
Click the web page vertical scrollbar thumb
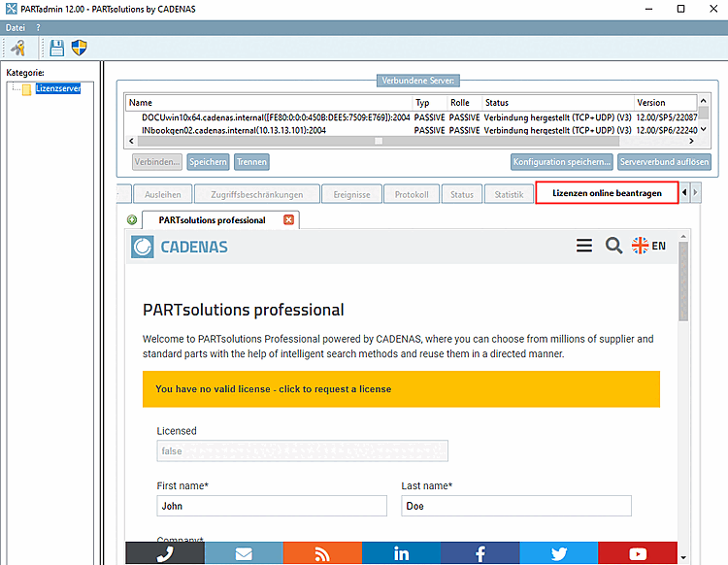tap(683, 282)
